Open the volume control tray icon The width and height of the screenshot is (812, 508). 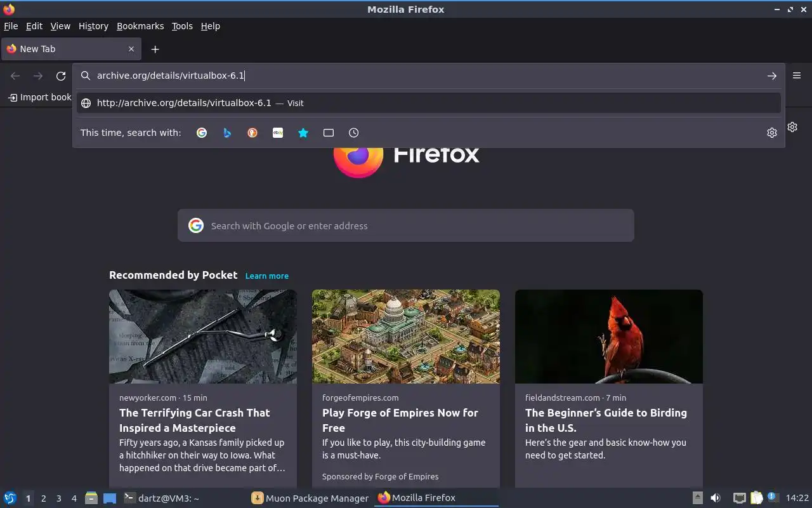(x=716, y=498)
